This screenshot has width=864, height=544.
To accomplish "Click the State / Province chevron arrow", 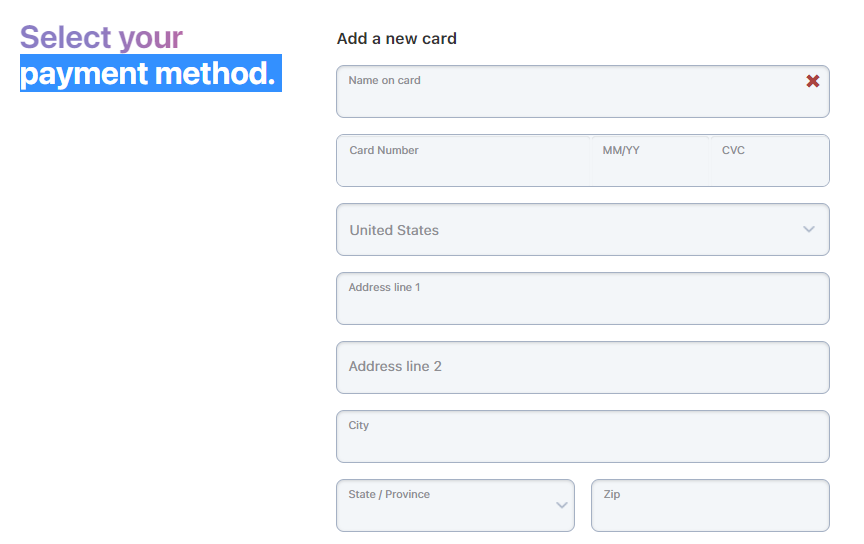I will click(x=561, y=505).
